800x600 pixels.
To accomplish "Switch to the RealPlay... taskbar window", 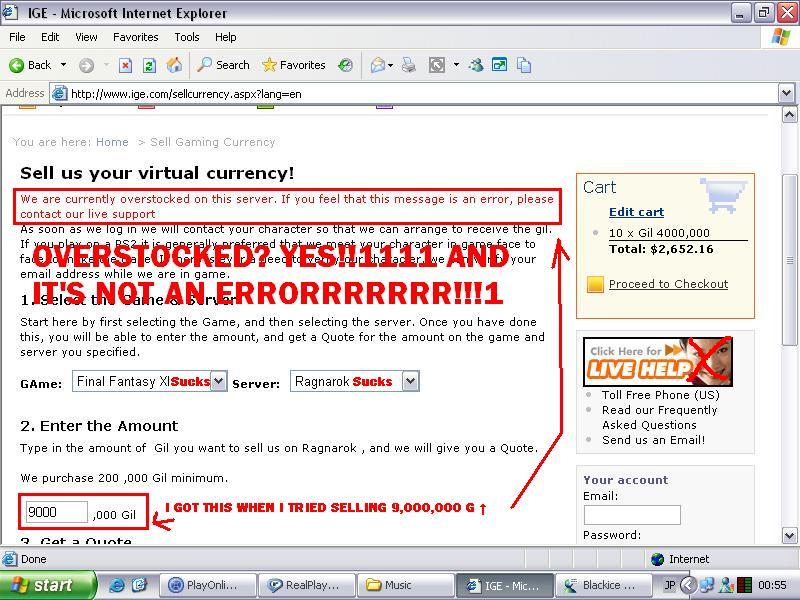I will tap(306, 585).
